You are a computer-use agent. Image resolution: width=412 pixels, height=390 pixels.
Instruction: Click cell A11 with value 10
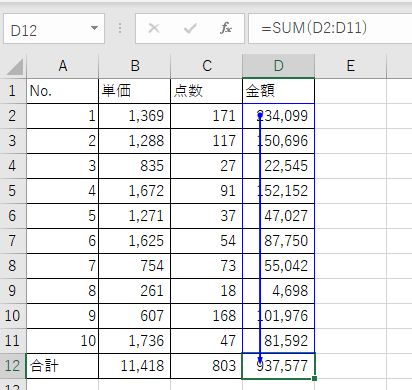(x=63, y=341)
